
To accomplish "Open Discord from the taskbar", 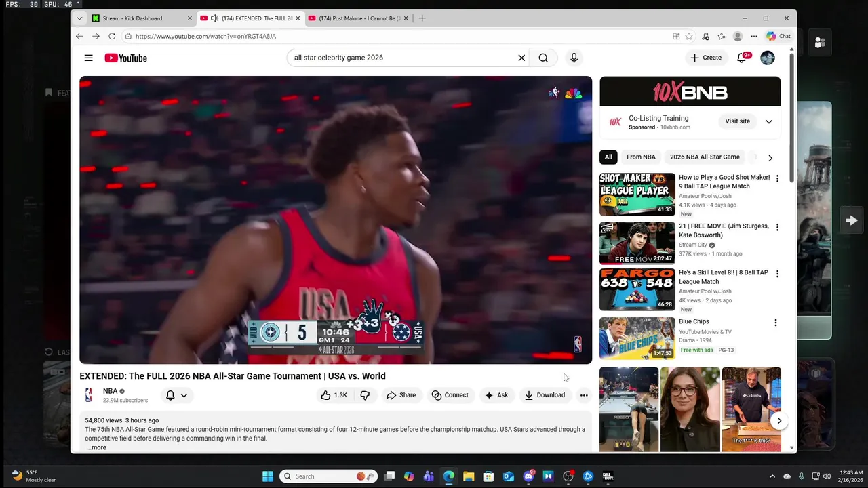I will [x=528, y=476].
